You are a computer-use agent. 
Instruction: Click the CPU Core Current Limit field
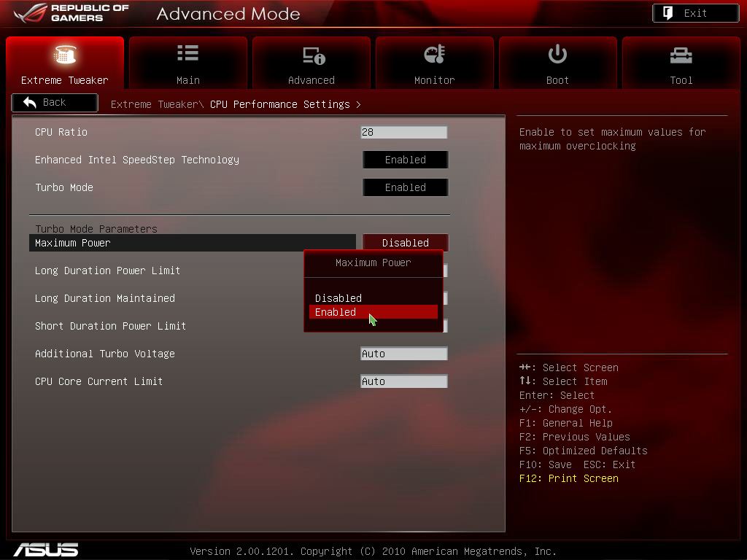point(403,381)
